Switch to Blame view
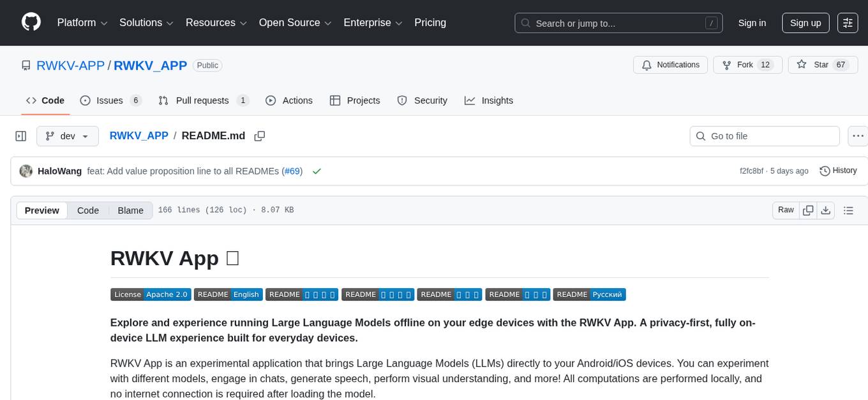The width and height of the screenshot is (868, 400). pyautogui.click(x=130, y=210)
